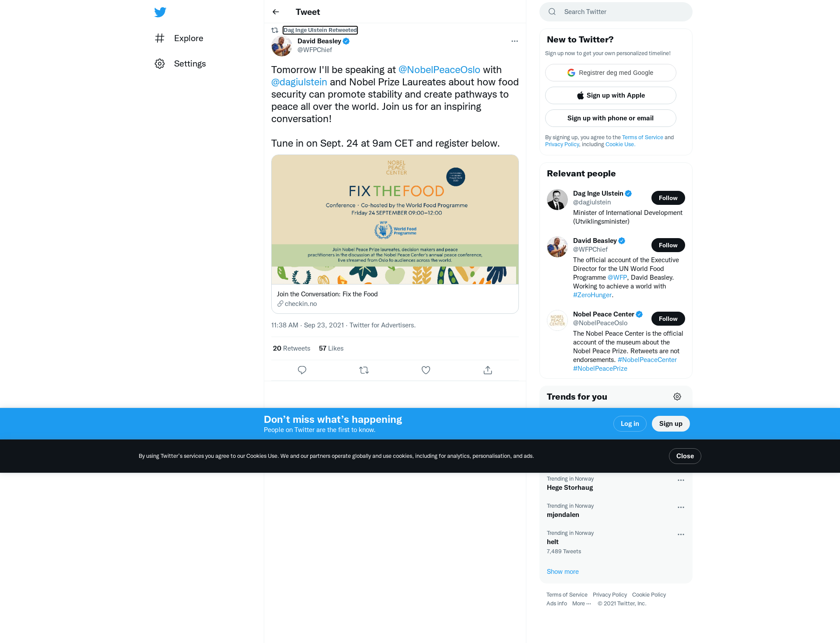Image resolution: width=840 pixels, height=643 pixels.
Task: Sign up with Apple
Action: pos(611,95)
